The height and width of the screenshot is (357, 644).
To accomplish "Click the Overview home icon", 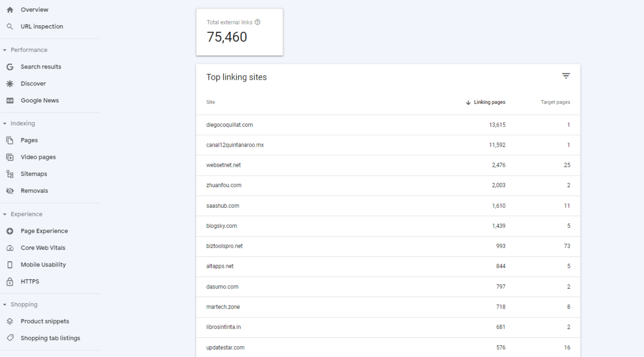I will click(10, 10).
